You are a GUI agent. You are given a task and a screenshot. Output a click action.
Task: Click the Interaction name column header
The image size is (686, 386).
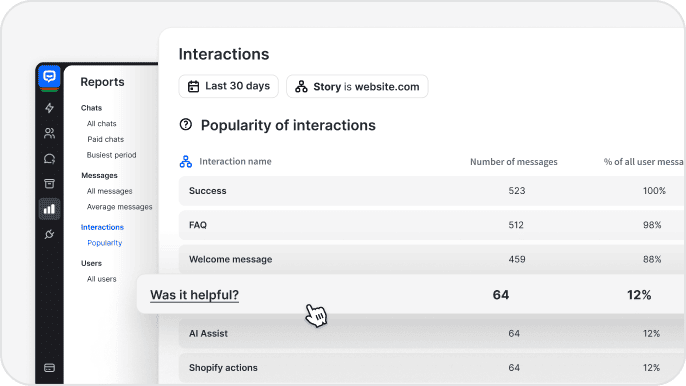(235, 161)
